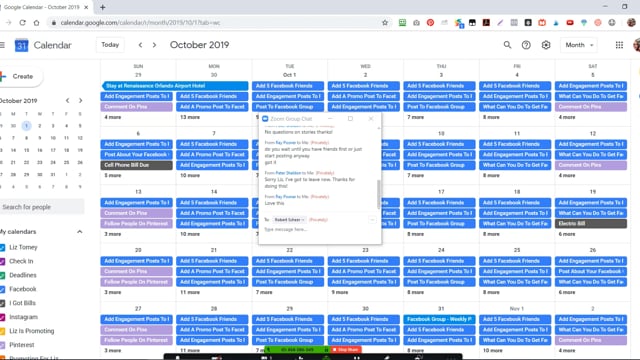Toggle the Facebook calendar checkbox
The height and width of the screenshot is (360, 640).
pyautogui.click(x=2, y=289)
